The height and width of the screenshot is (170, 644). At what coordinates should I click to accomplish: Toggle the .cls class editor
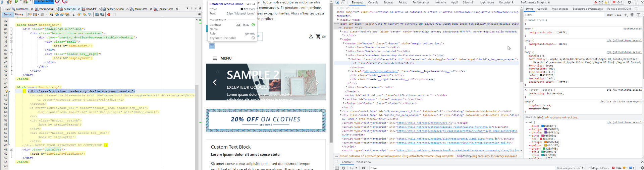point(618,15)
